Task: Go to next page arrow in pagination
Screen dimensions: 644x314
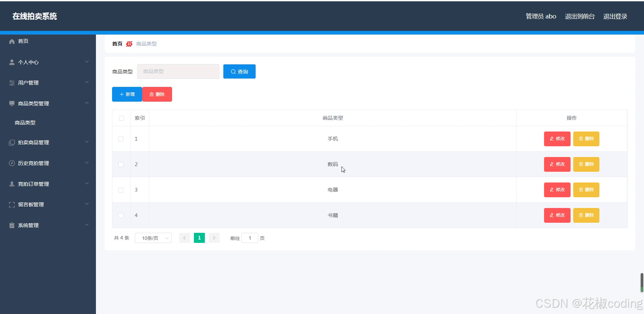Action: click(214, 238)
